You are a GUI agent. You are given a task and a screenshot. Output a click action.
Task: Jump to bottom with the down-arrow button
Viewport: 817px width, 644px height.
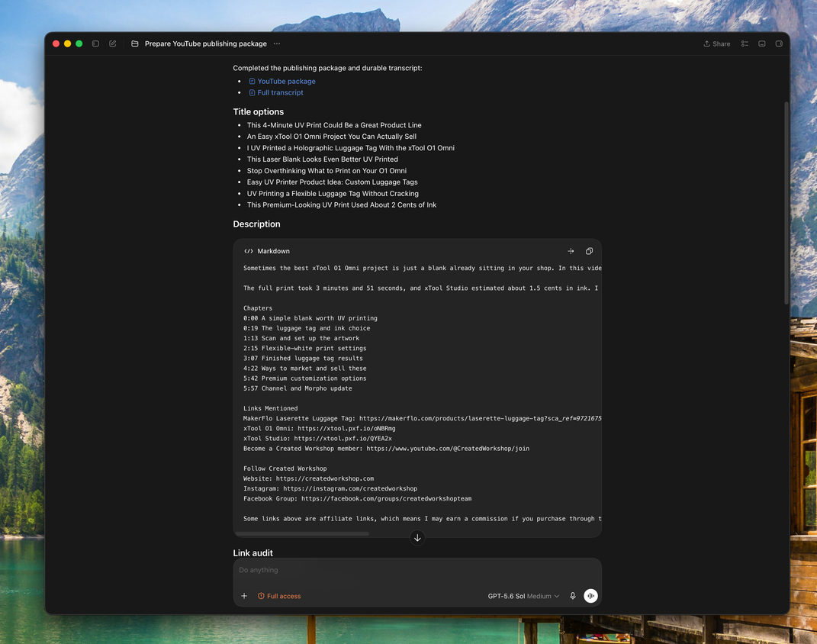point(417,538)
